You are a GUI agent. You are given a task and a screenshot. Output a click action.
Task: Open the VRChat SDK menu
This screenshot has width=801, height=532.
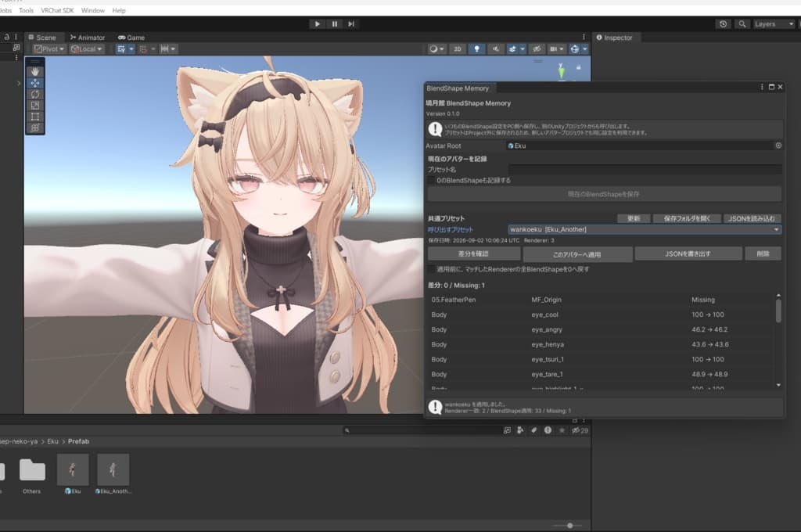click(57, 10)
